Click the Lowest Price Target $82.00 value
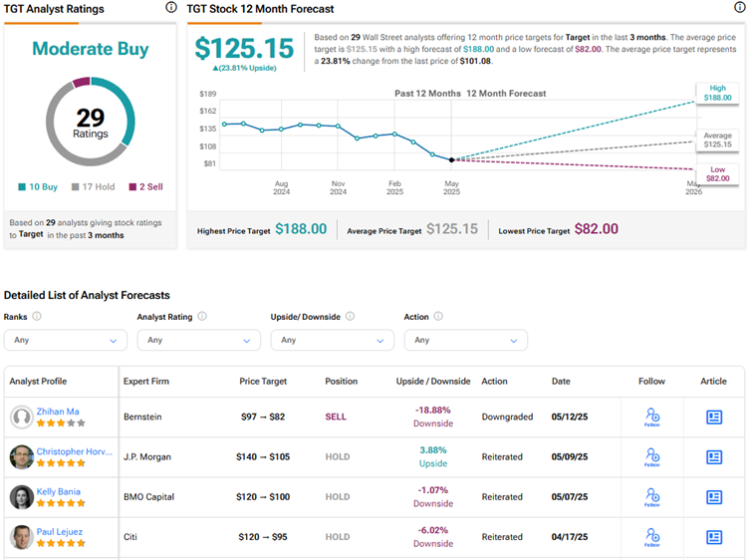The width and height of the screenshot is (749, 560). [597, 229]
